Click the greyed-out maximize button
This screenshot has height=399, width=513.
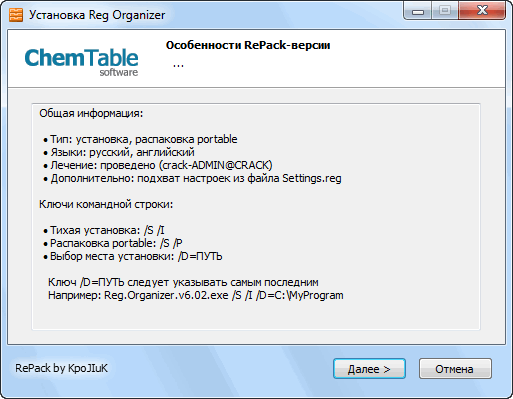(x=445, y=10)
